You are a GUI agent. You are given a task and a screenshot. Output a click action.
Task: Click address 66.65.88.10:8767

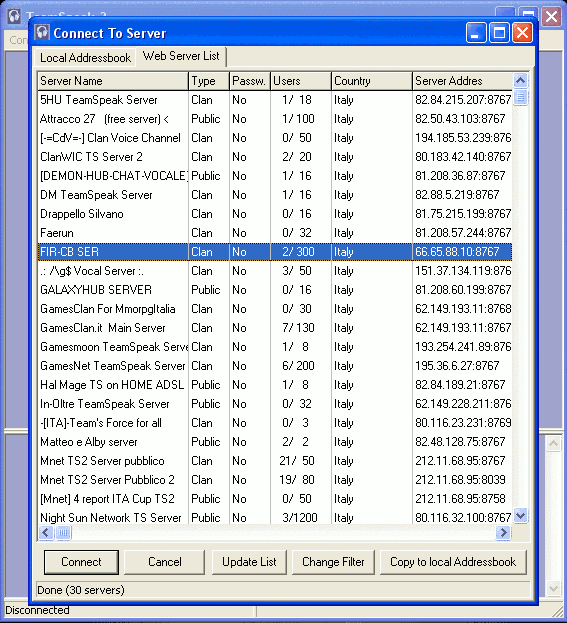click(x=457, y=252)
